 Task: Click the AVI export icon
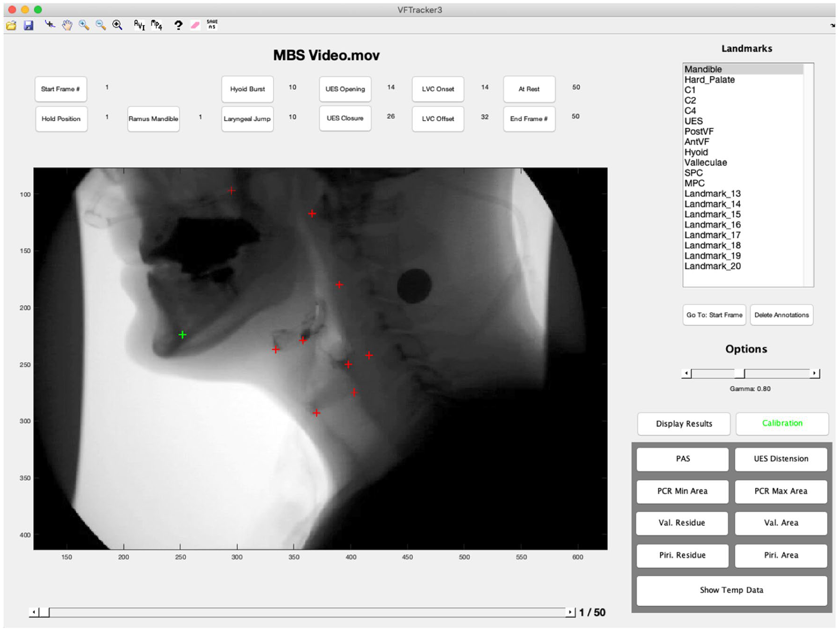[x=139, y=25]
